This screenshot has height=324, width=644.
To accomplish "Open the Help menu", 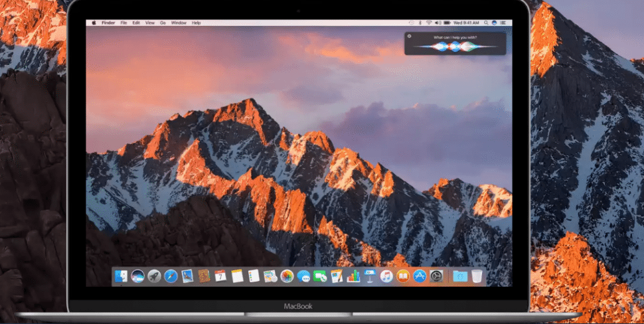I will click(197, 23).
